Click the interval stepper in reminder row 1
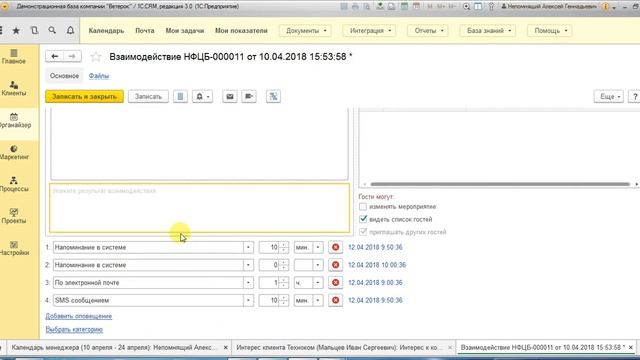 pyautogui.click(x=283, y=247)
